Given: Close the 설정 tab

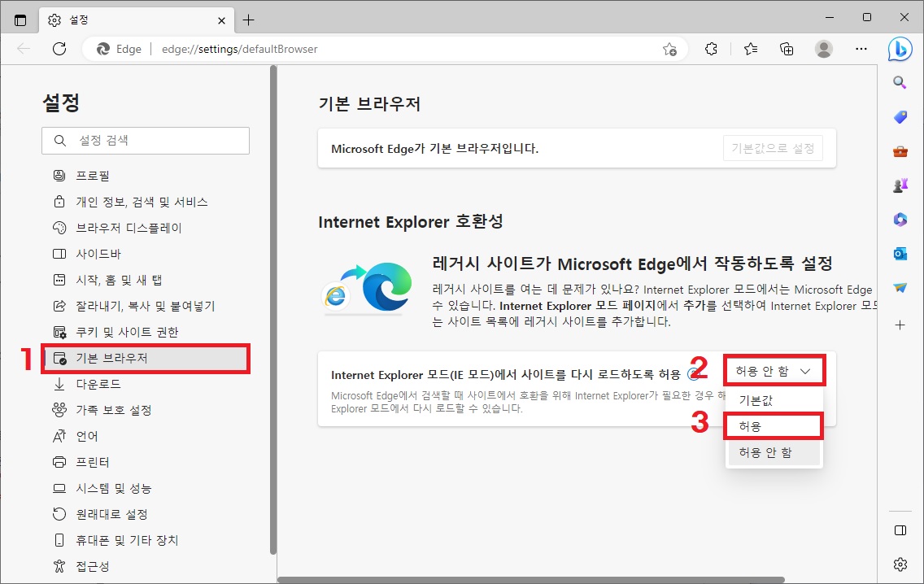Looking at the screenshot, I should click(221, 20).
